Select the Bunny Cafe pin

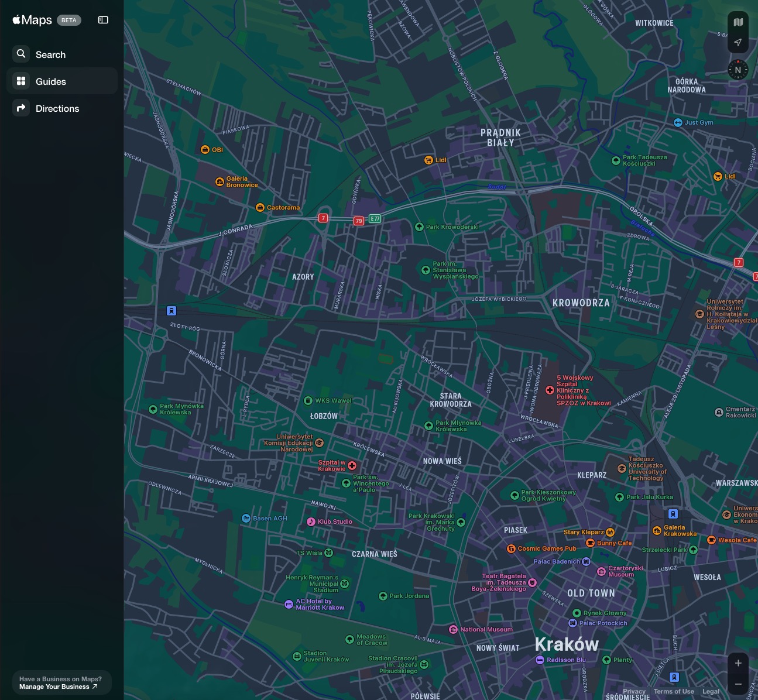tap(590, 543)
